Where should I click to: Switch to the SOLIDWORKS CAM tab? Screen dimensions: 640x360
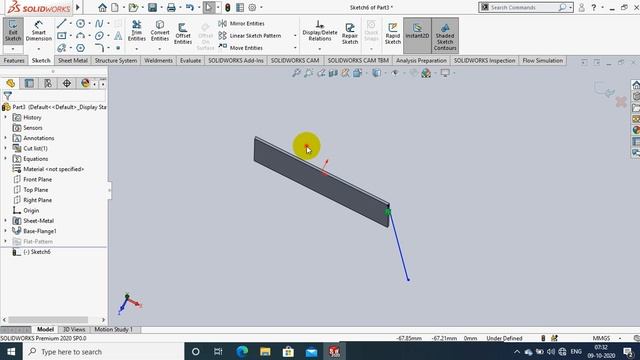point(295,60)
